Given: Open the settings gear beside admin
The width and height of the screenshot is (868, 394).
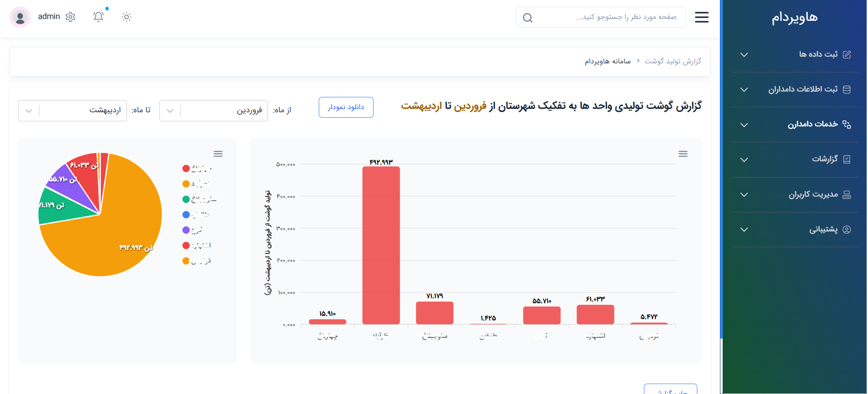Looking at the screenshot, I should 70,17.
